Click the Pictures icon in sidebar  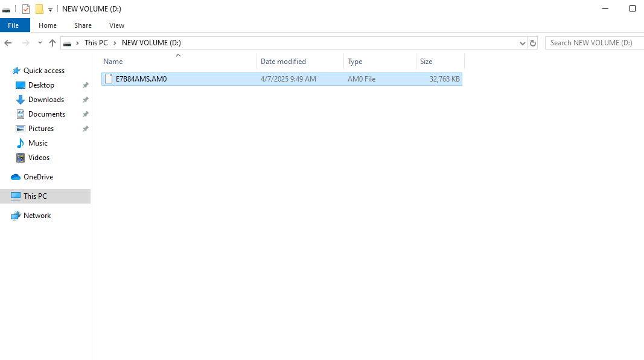[20, 129]
